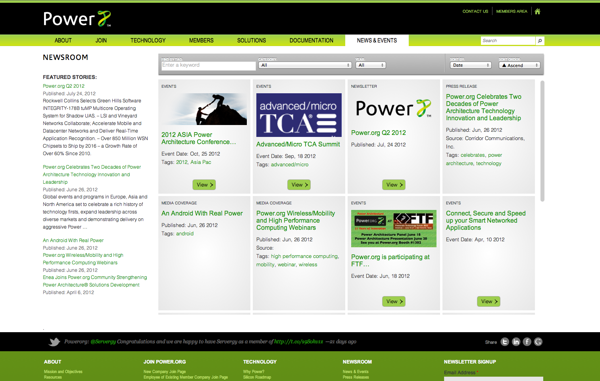
Task: View the 2012 ASIA Power Architecture Conference
Action: [x=204, y=185]
